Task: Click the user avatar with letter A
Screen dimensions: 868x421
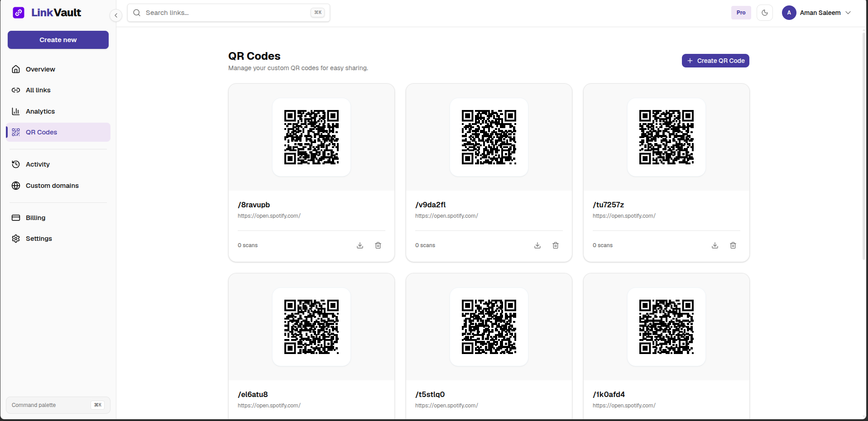Action: click(789, 13)
